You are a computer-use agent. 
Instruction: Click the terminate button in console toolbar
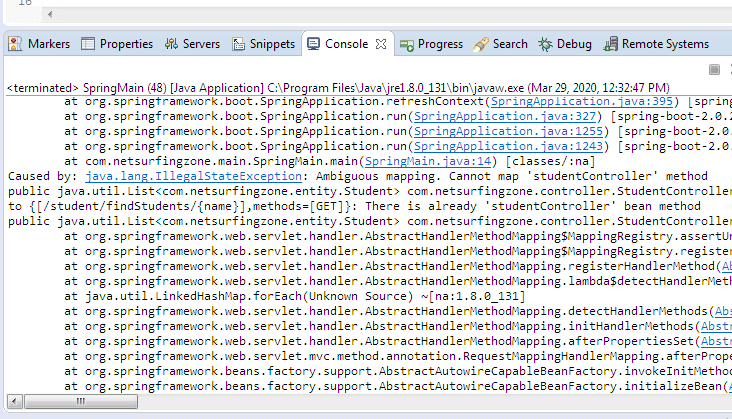point(714,69)
